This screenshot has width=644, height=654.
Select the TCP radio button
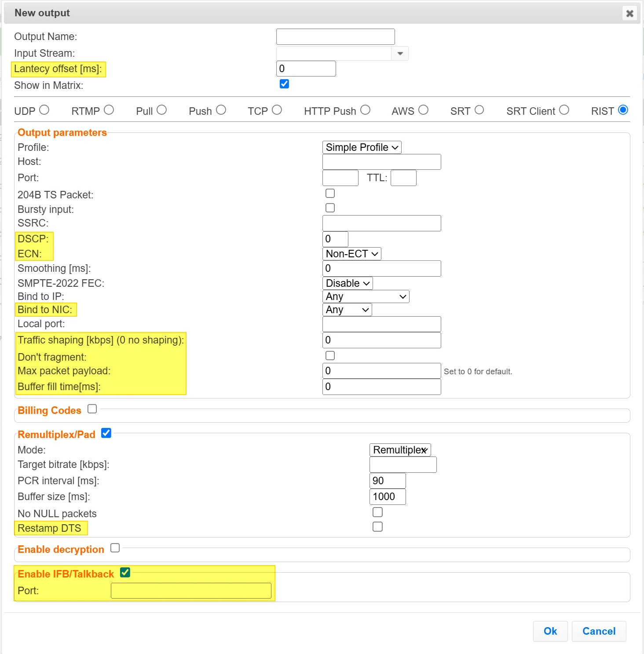click(x=277, y=110)
